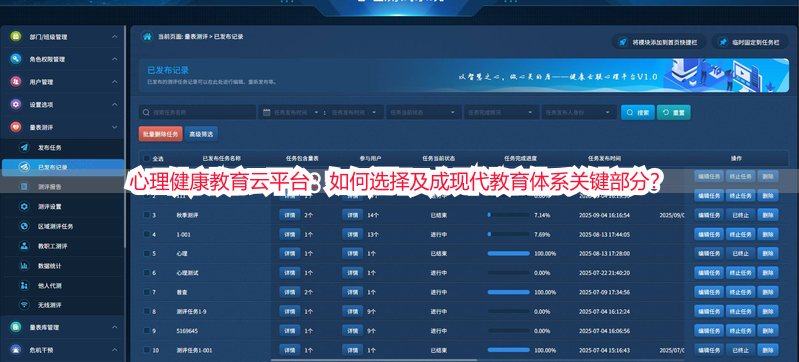Expand the 角色权限管理 menu chevron
Image resolution: width=799 pixels, height=362 pixels.
point(115,59)
